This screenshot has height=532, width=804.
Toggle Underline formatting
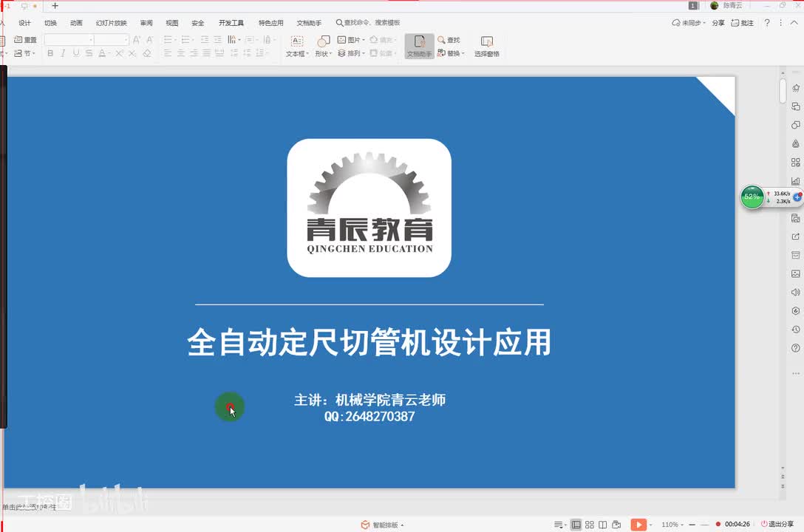click(x=76, y=53)
